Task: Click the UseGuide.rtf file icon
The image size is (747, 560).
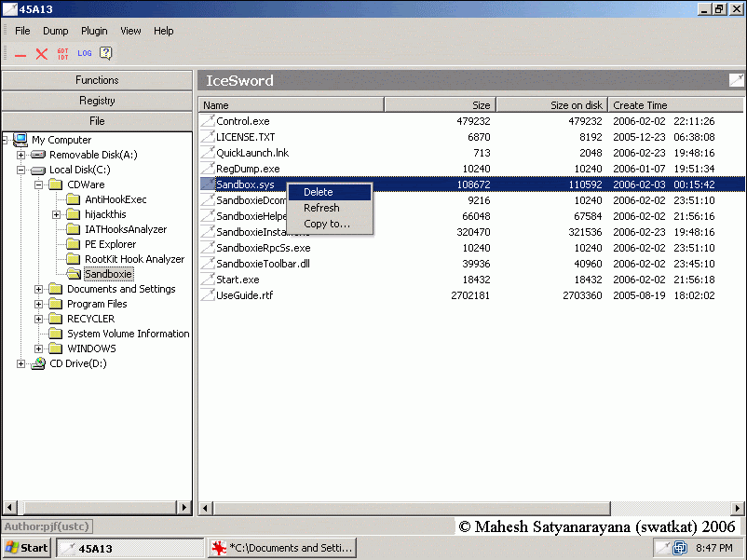Action: 208,295
